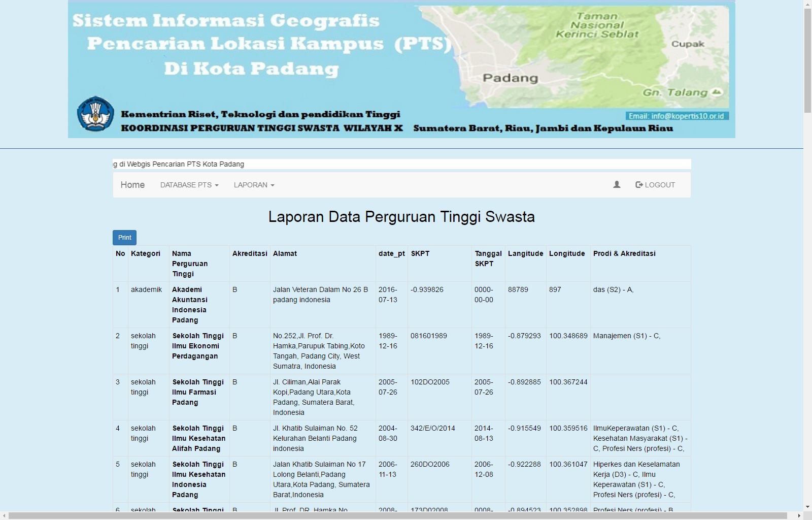Viewport: 812px width, 520px height.
Task: Go to the Home page
Action: pyautogui.click(x=132, y=185)
